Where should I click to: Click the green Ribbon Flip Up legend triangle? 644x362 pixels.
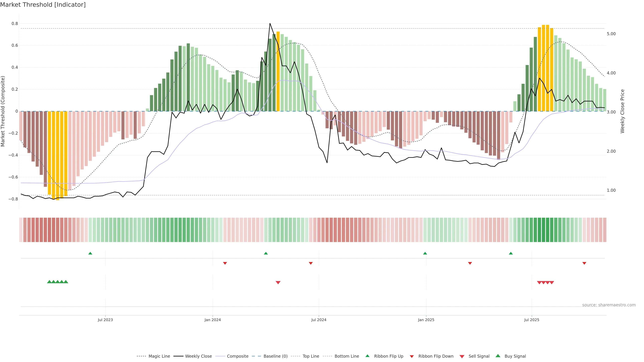(367, 356)
